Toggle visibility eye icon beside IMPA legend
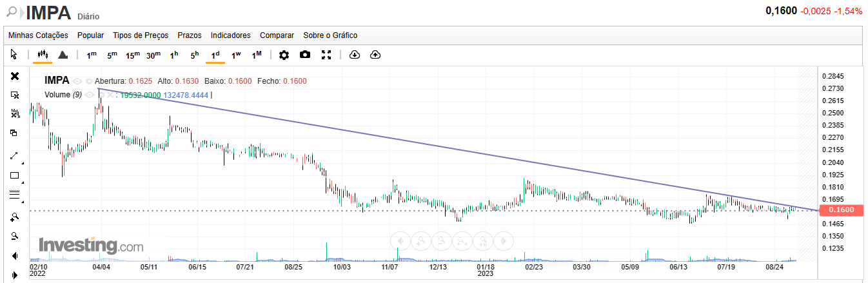The width and height of the screenshot is (868, 283). point(77,81)
